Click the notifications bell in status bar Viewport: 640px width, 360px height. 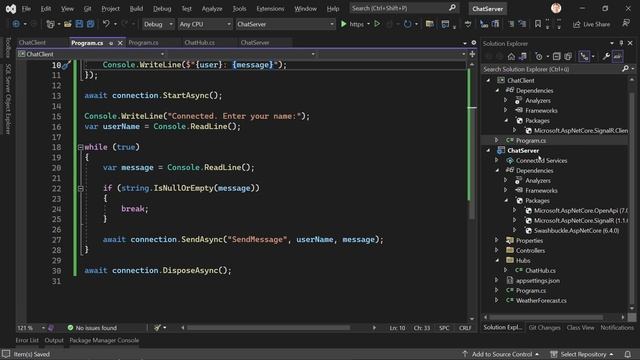[628, 354]
